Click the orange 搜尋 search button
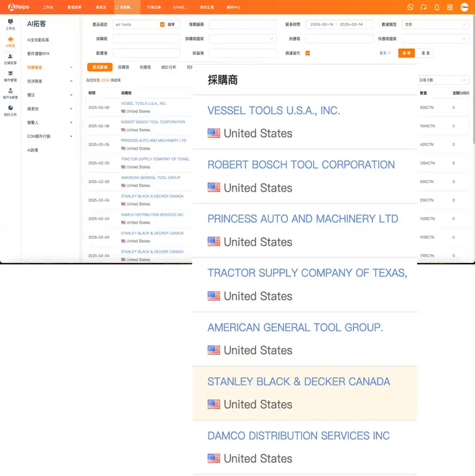The width and height of the screenshot is (475, 476). (x=406, y=53)
